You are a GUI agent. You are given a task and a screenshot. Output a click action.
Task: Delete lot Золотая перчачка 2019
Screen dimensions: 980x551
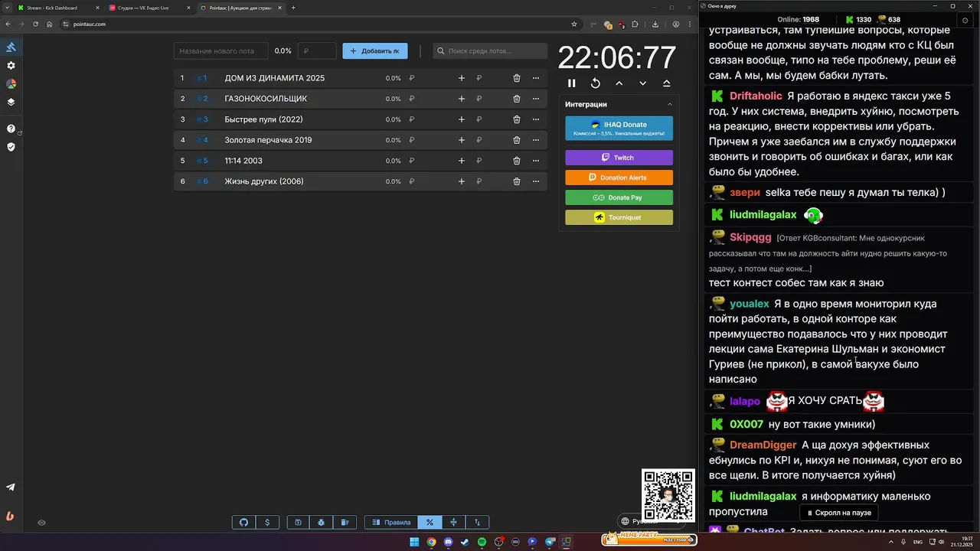click(517, 140)
